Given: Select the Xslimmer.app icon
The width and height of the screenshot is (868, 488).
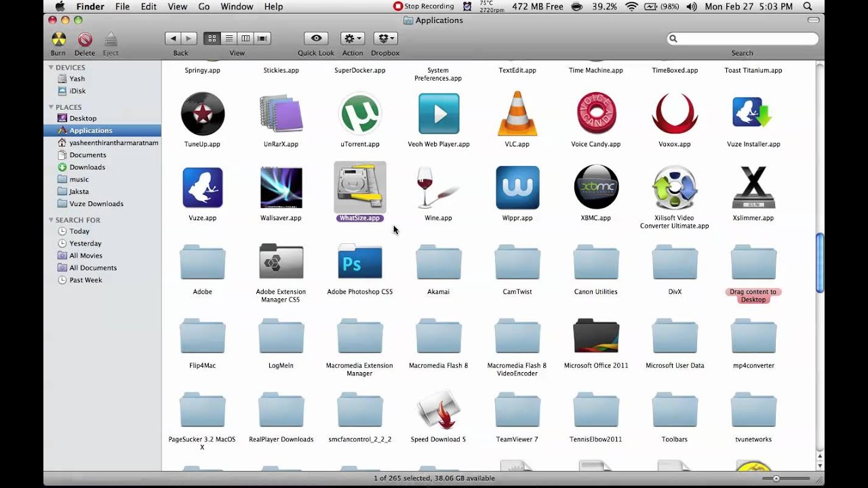Looking at the screenshot, I should (x=753, y=188).
